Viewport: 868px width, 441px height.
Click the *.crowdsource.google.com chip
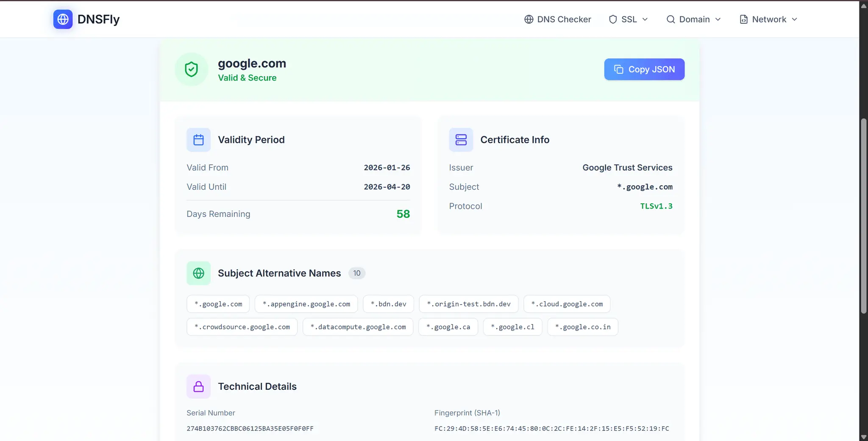242,327
